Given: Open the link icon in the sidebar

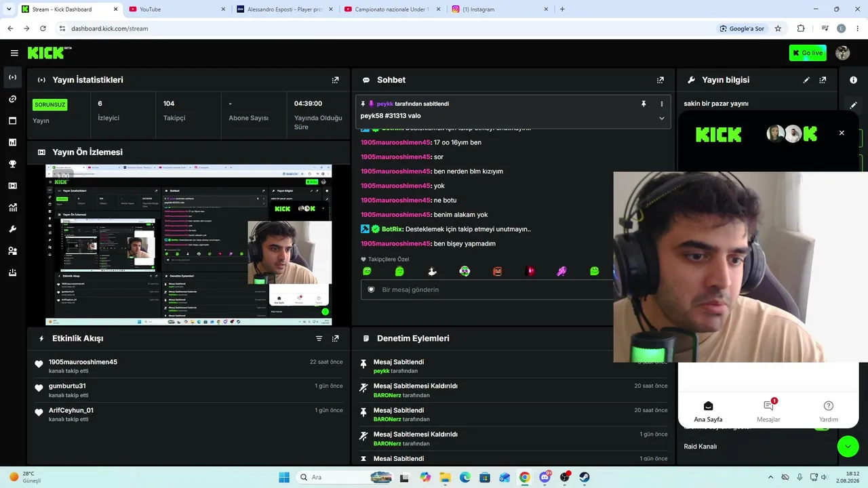Looking at the screenshot, I should click(x=12, y=99).
